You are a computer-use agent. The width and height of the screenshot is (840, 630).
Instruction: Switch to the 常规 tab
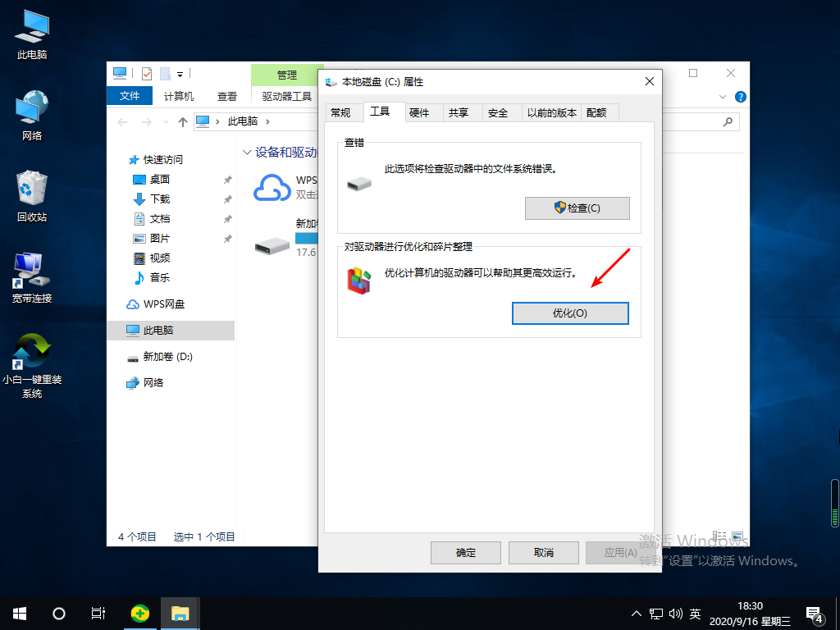[x=340, y=113]
